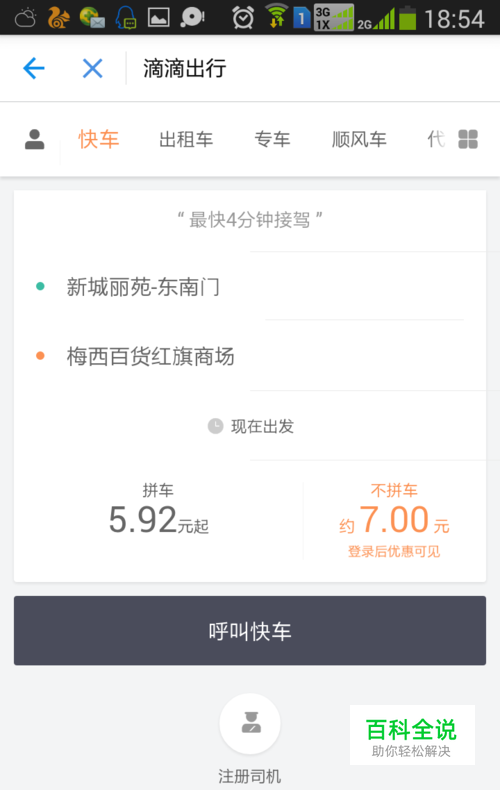Open the grid menu of all services
Viewport: 500px width, 790px height.
tap(468, 139)
